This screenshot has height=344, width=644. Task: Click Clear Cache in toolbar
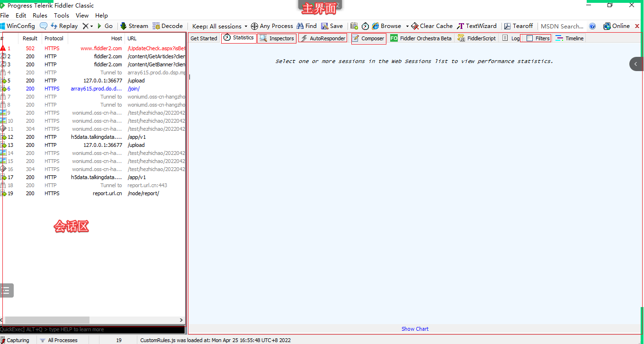click(x=432, y=26)
